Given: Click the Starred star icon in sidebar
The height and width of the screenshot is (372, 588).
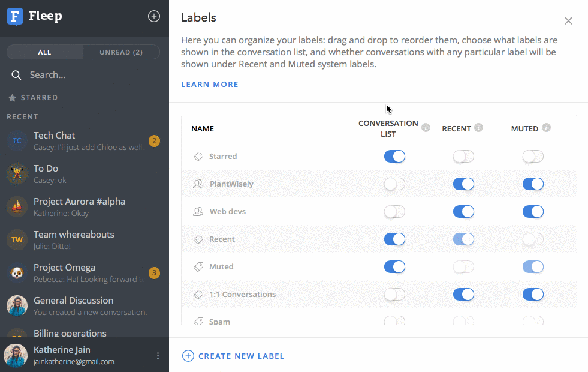Looking at the screenshot, I should (x=12, y=98).
